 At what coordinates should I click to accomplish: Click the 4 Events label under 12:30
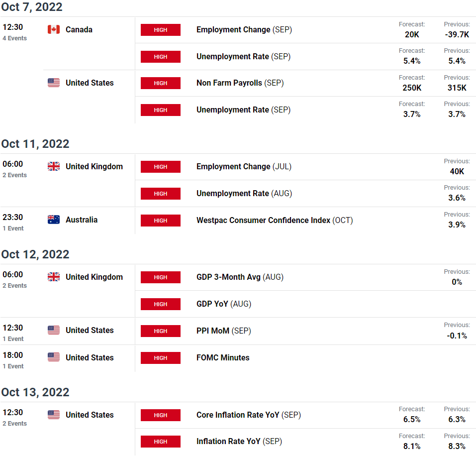pos(14,38)
